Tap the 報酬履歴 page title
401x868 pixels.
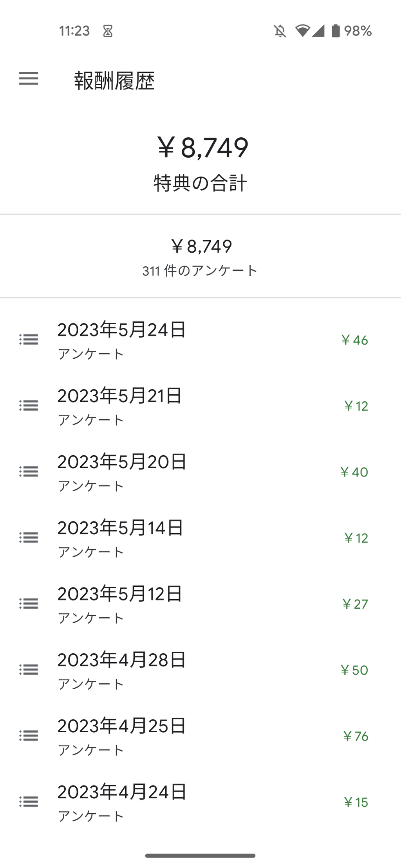coord(114,81)
